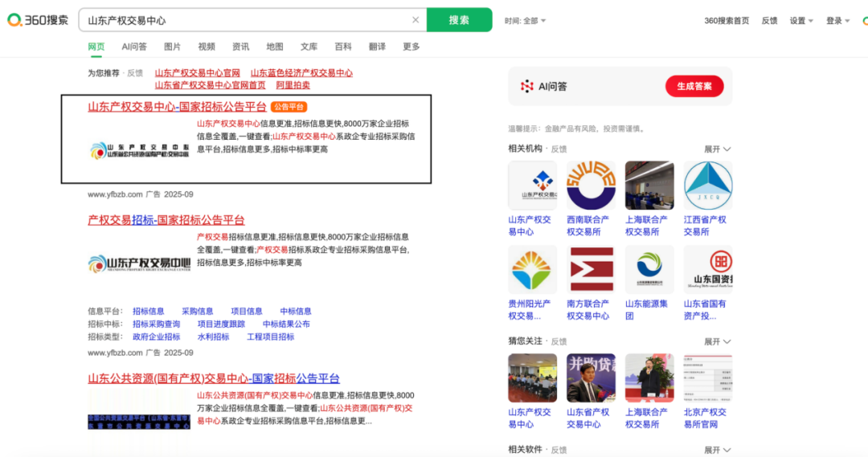
Task: Clear the search box with the X icon
Action: (x=416, y=20)
